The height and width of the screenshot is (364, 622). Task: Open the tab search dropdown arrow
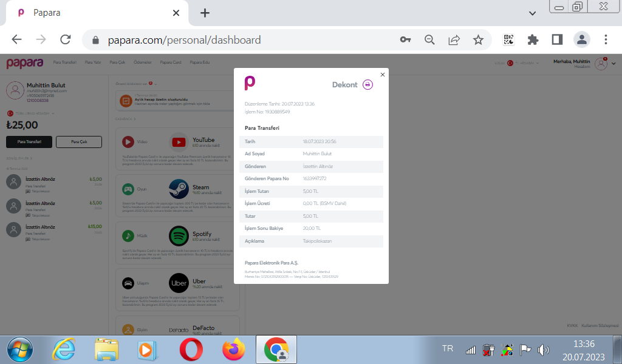coord(532,13)
